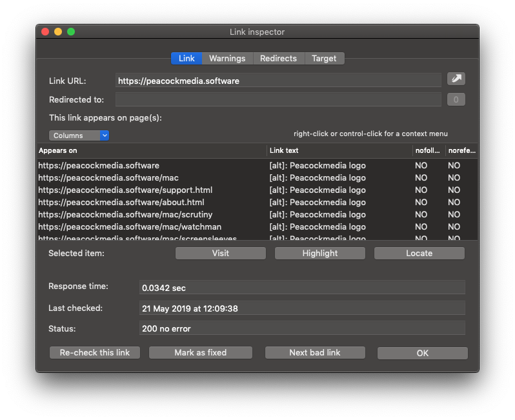Image resolution: width=515 pixels, height=420 pixels.
Task: Open the Target tab
Action: (324, 59)
